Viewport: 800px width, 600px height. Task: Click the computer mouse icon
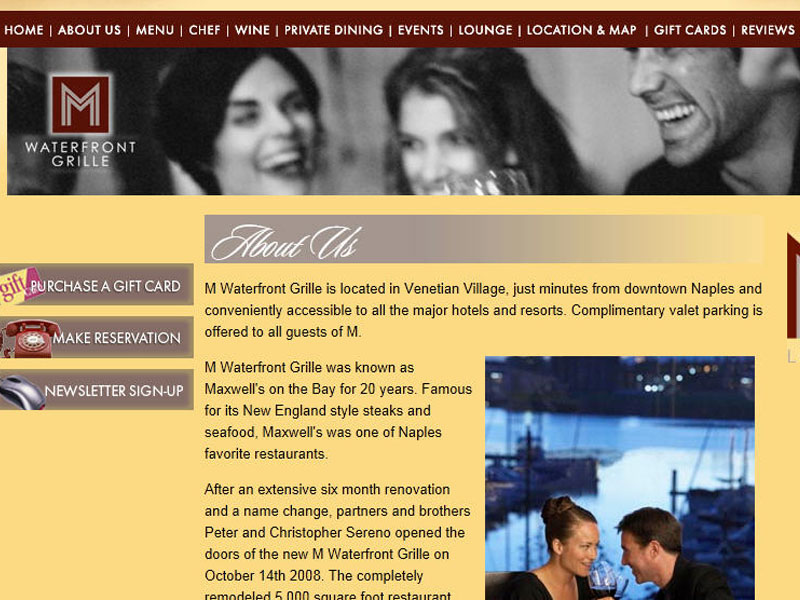click(x=22, y=392)
